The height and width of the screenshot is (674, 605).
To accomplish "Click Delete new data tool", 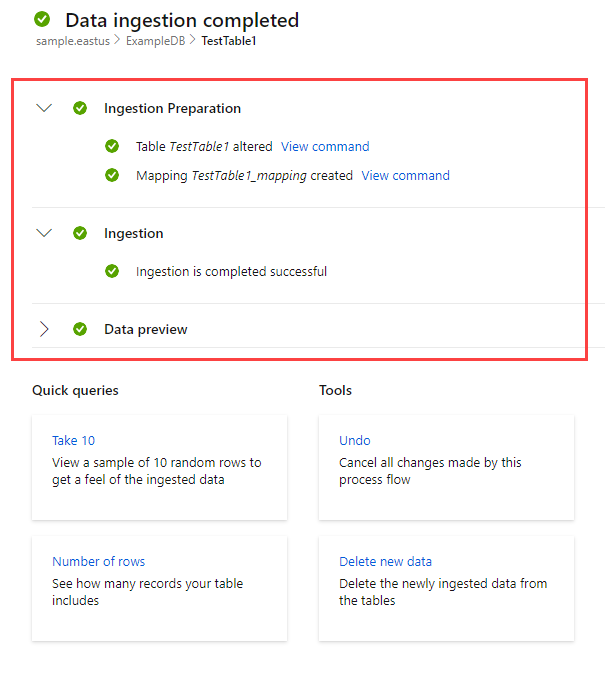I will [385, 561].
